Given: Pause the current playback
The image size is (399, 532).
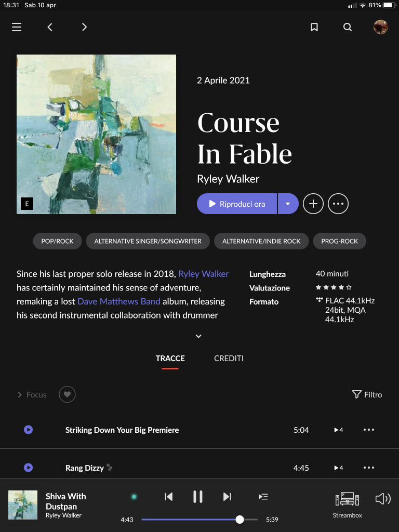Looking at the screenshot, I should (198, 497).
